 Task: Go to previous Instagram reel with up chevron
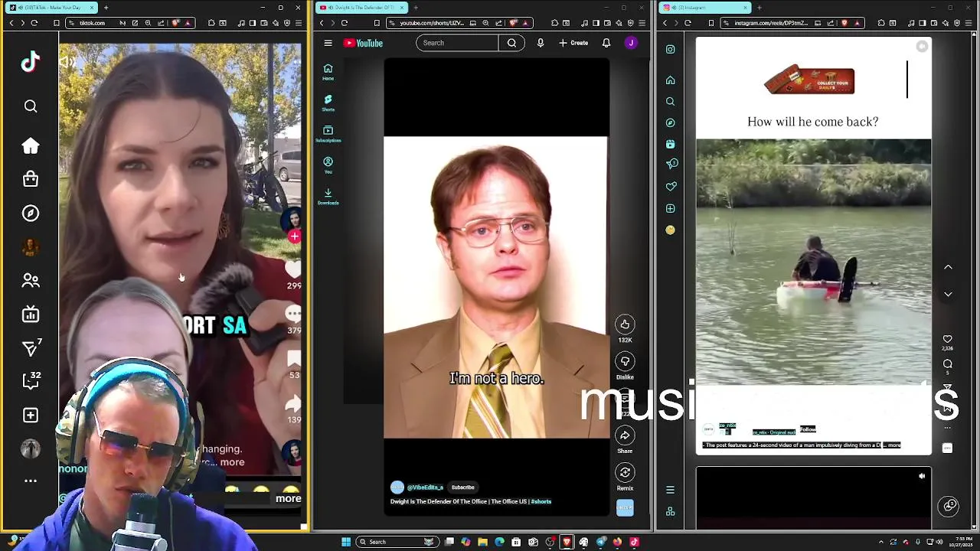click(948, 267)
